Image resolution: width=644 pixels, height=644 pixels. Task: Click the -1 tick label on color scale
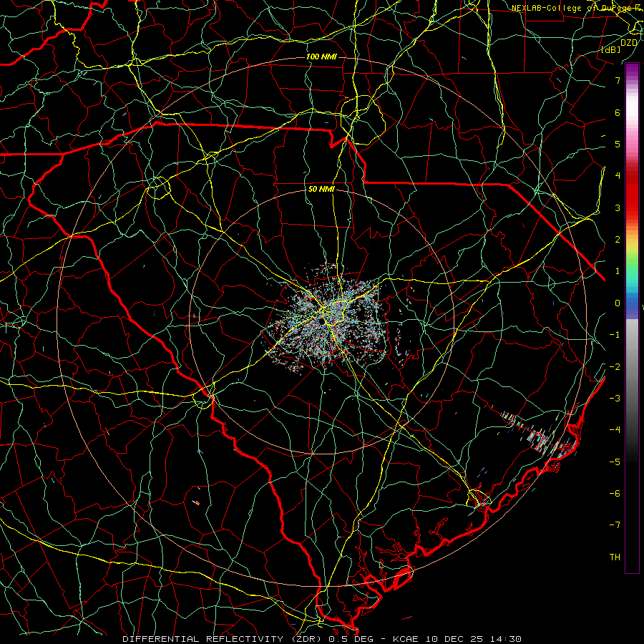click(615, 335)
